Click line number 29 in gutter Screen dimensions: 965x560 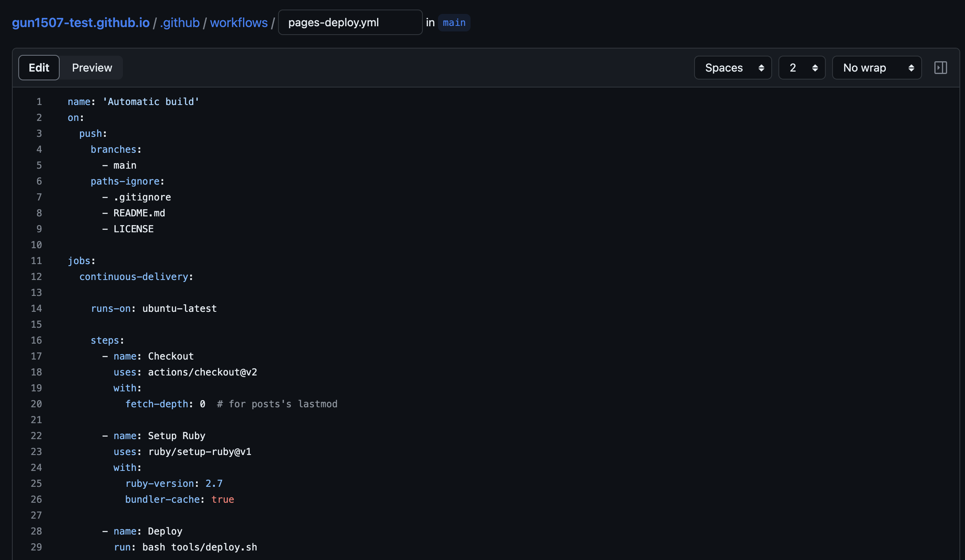(x=36, y=547)
